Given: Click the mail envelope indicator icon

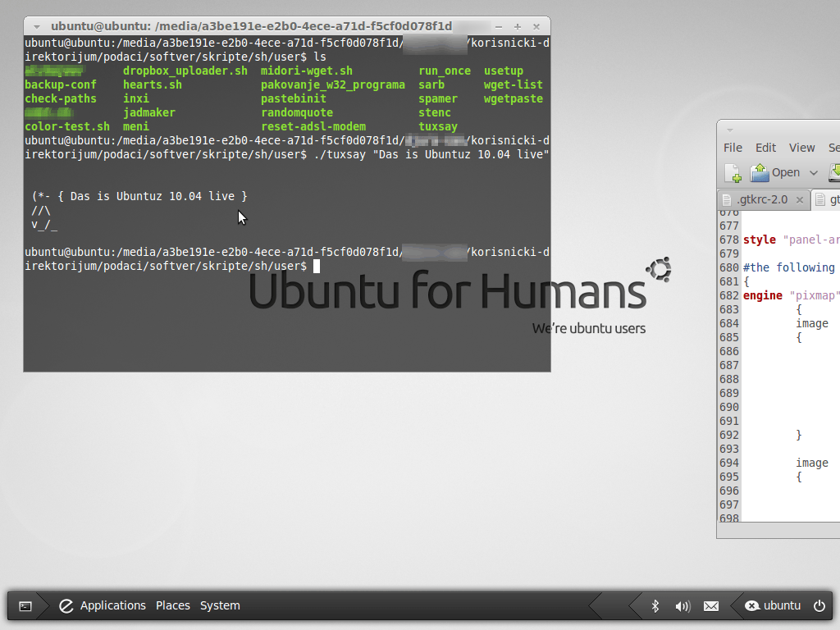Looking at the screenshot, I should click(x=711, y=605).
